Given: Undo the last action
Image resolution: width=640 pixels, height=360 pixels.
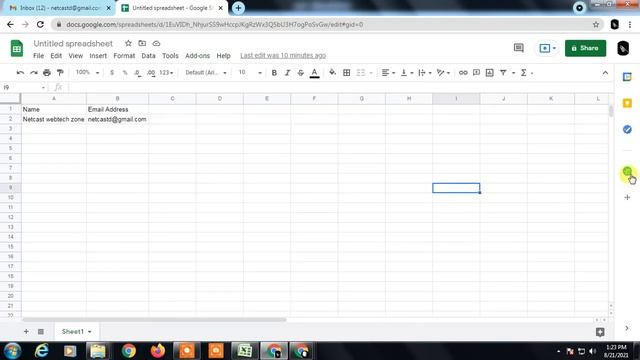Looking at the screenshot, I should (x=20, y=73).
